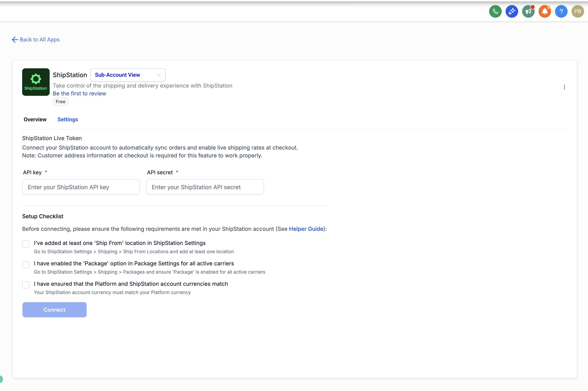Click the blue question mark help icon
The height and width of the screenshot is (391, 588).
(561, 11)
